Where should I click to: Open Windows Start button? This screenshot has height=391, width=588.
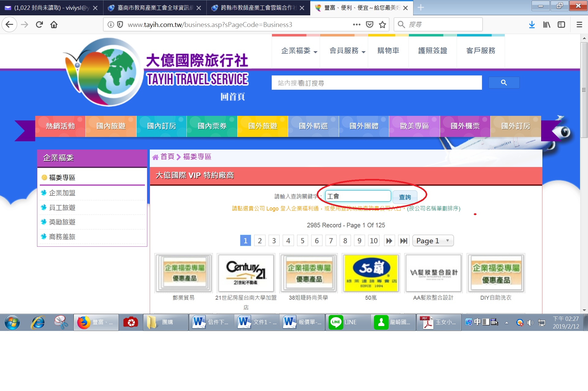(x=12, y=322)
